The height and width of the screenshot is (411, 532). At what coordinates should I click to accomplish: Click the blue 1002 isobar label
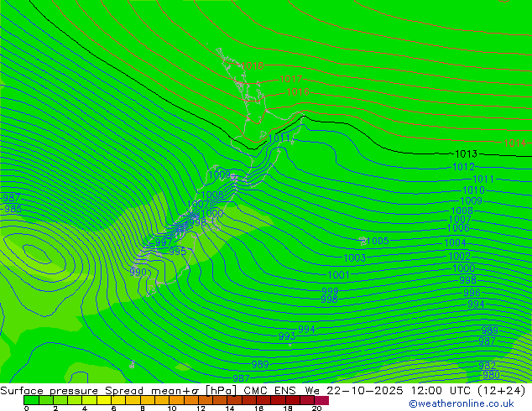point(459,257)
